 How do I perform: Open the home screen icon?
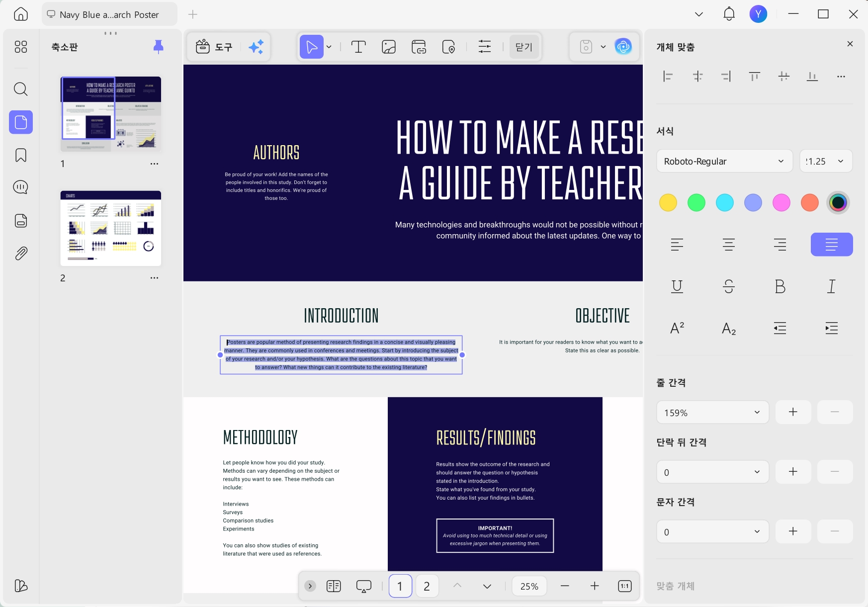coord(21,14)
